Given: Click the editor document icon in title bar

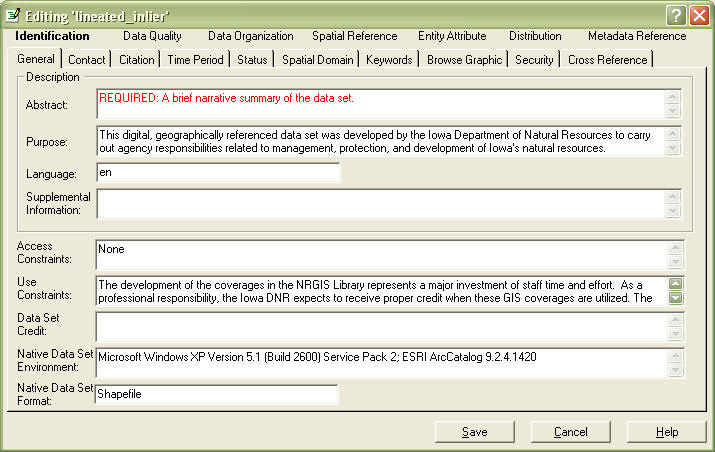Looking at the screenshot, I should tap(13, 14).
